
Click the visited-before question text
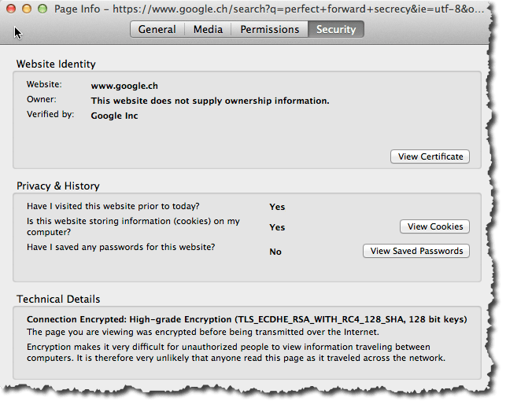[113, 206]
